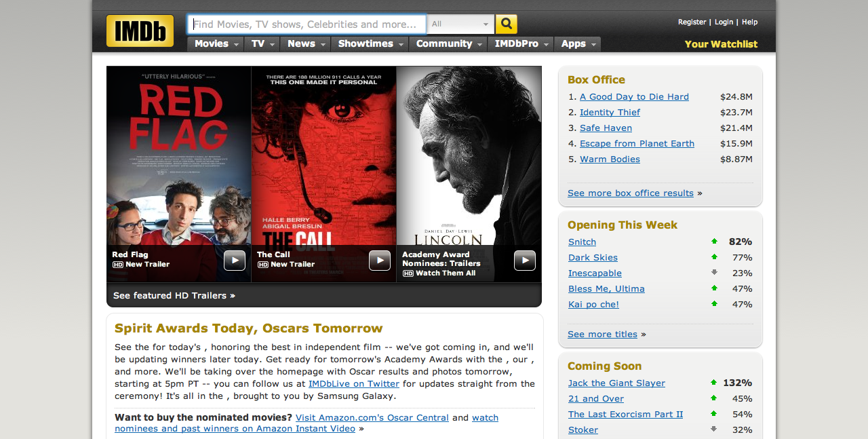The width and height of the screenshot is (868, 439).
Task: Click Academy Award Nominees: Trailers caption
Action: pos(441,259)
